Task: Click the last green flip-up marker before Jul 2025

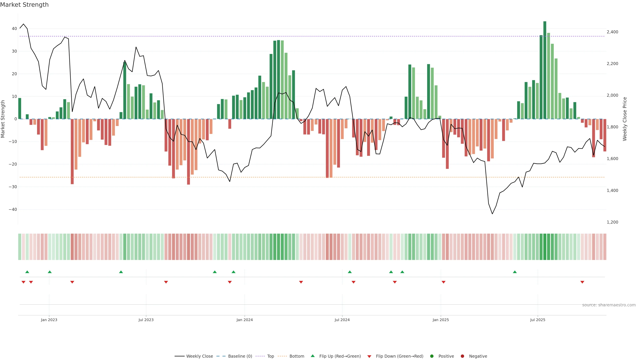Action: [515, 272]
